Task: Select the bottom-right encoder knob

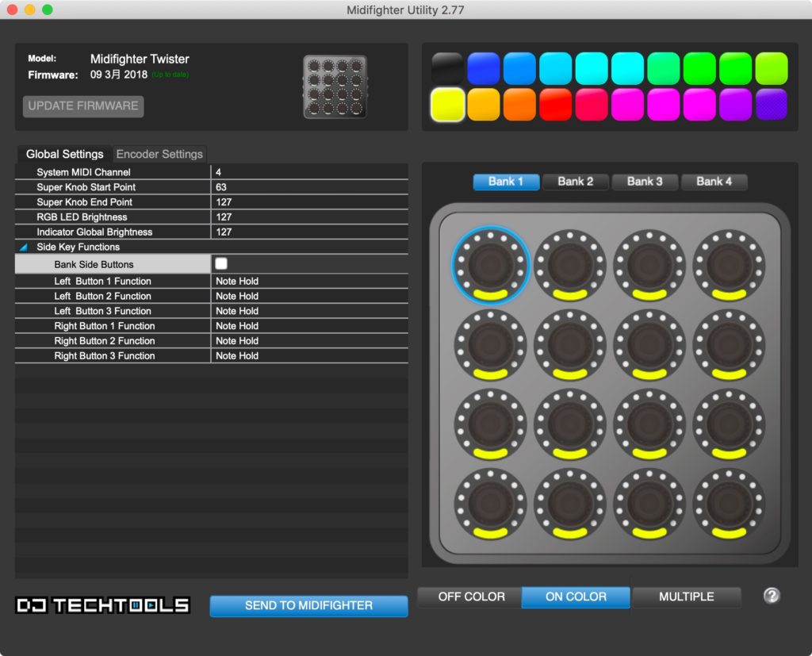Action: point(729,503)
